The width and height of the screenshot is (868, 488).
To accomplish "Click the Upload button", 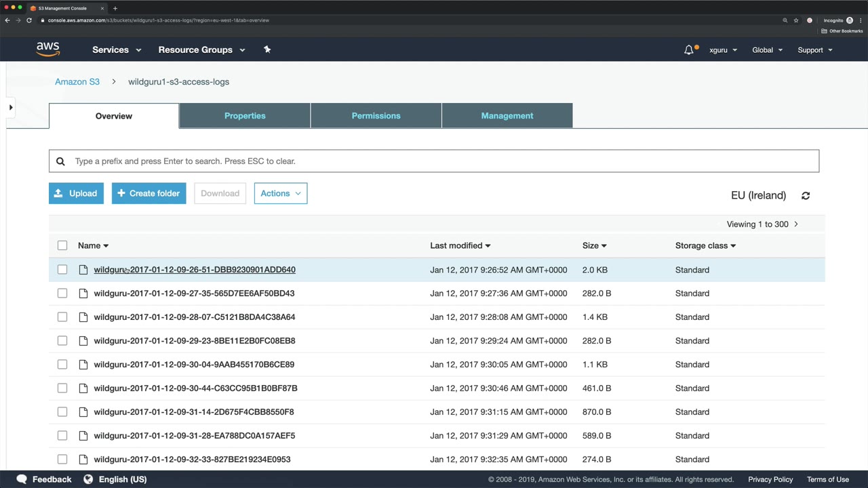I will 76,193.
